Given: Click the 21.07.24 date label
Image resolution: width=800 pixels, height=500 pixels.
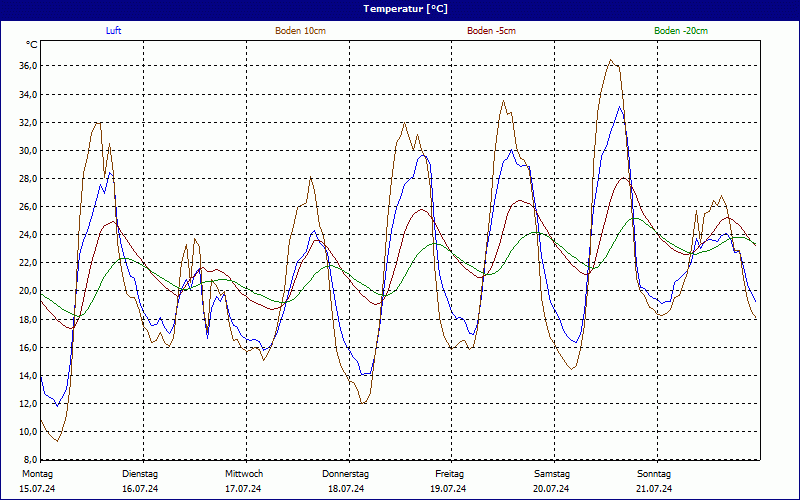Looking at the screenshot, I should coord(654,489).
